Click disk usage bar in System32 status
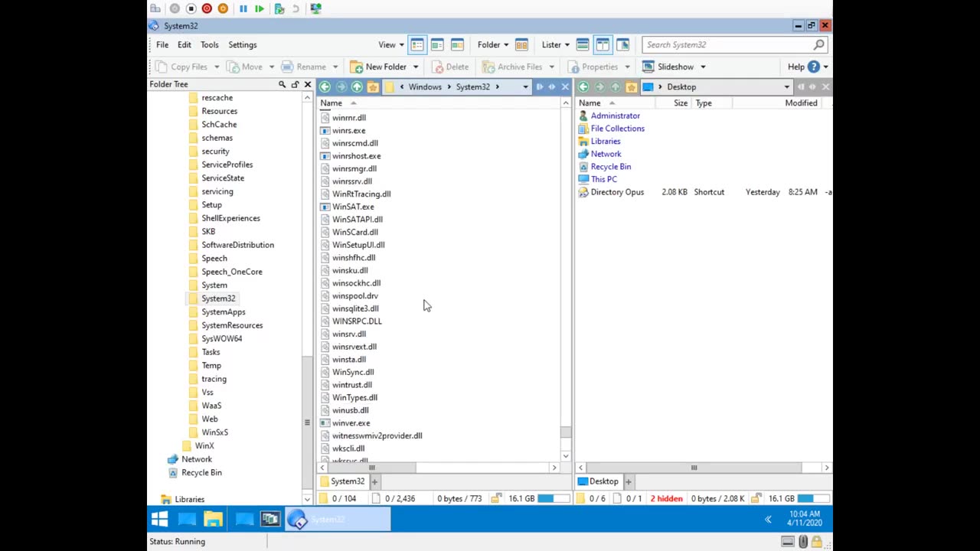 coord(553,498)
